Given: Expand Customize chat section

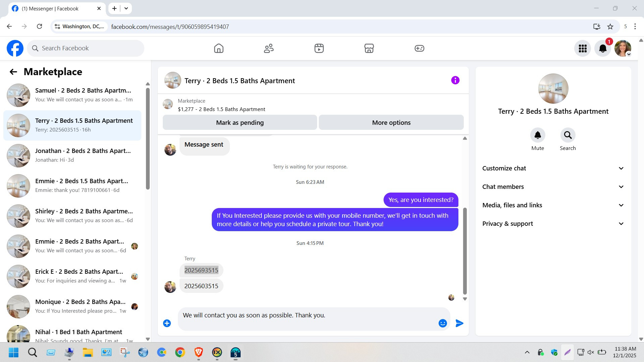Looking at the screenshot, I should click(553, 168).
